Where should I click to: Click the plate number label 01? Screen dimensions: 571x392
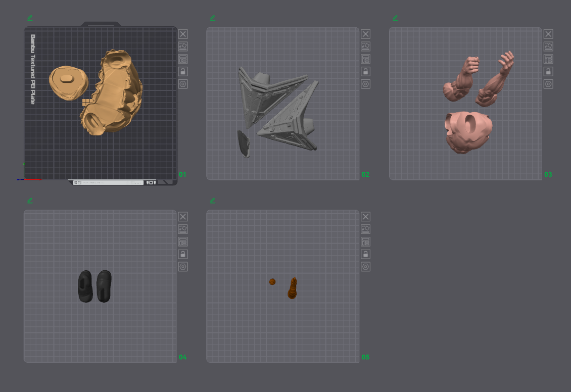pos(182,174)
